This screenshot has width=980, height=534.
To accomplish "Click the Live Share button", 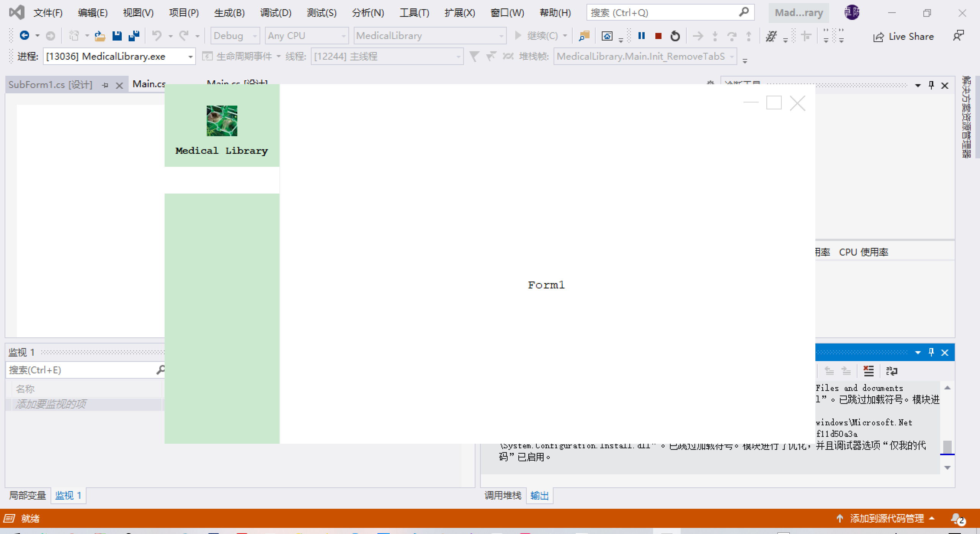I will (903, 36).
